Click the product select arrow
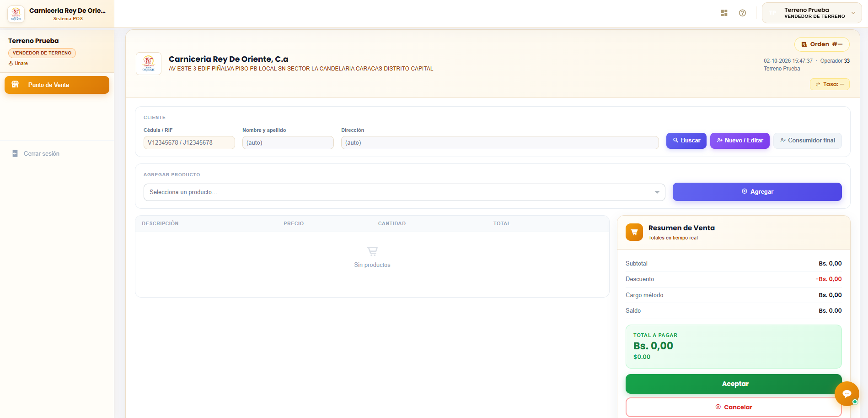868x418 pixels. click(x=657, y=192)
